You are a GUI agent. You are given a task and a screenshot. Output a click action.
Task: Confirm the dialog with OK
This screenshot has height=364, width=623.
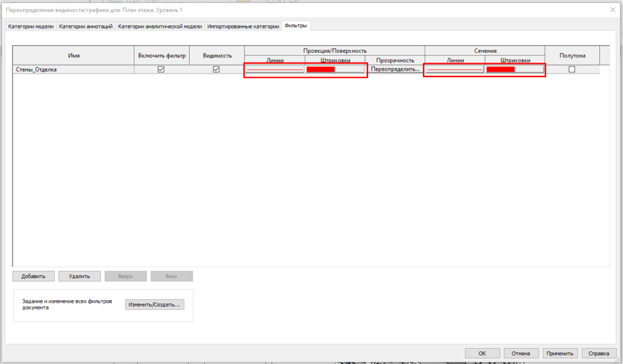click(x=482, y=353)
